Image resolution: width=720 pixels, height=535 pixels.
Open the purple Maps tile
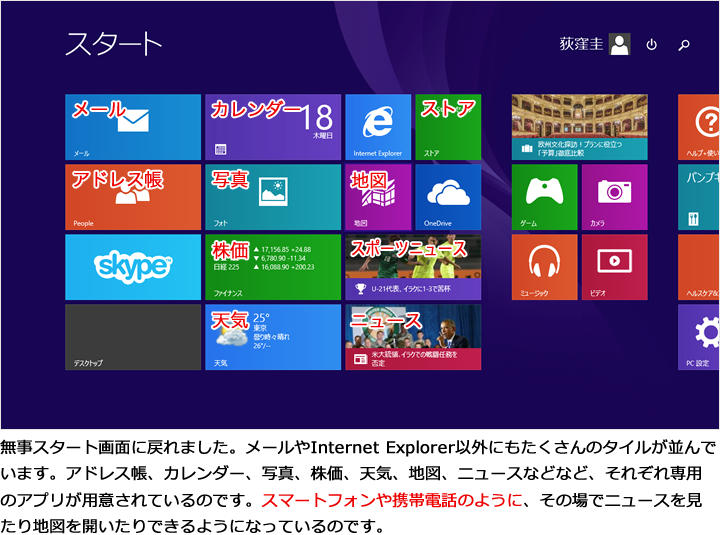pyautogui.click(x=378, y=197)
